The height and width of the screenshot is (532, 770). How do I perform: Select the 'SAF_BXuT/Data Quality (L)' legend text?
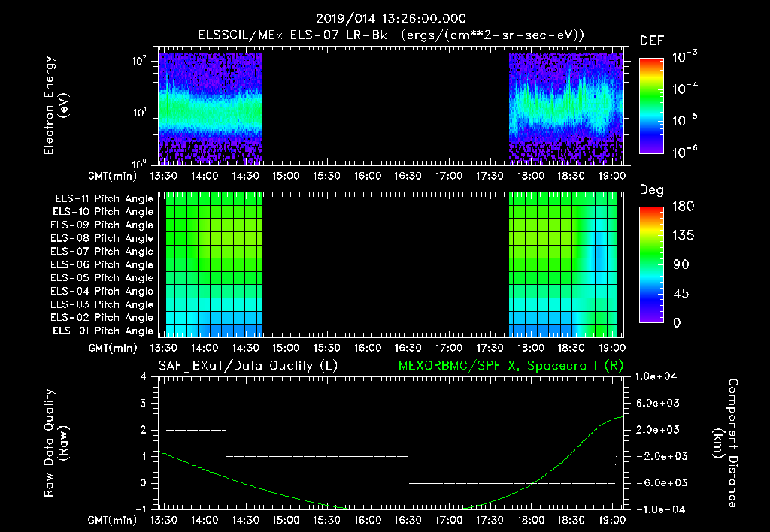(x=248, y=366)
